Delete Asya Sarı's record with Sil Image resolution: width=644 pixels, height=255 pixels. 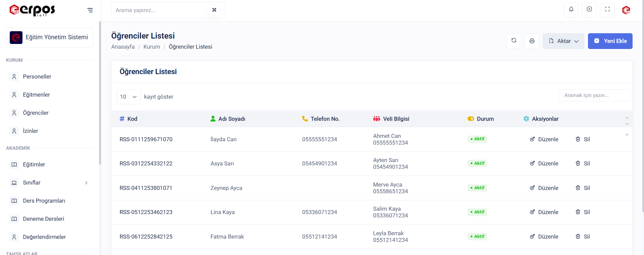tap(583, 163)
